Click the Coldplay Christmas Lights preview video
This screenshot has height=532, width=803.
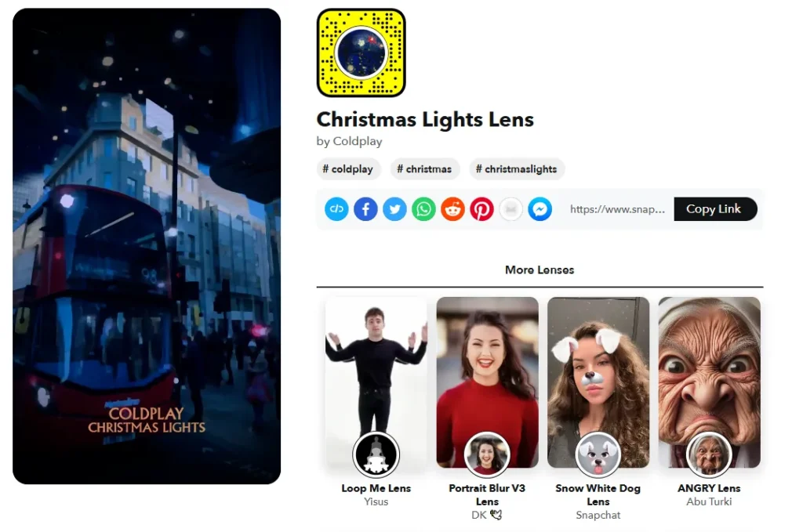tap(147, 246)
